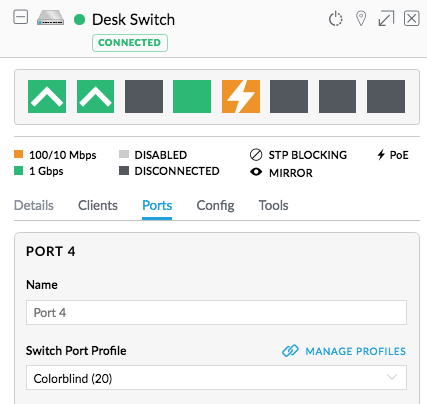This screenshot has width=427, height=404.
Task: Open the Switch Port Profile dropdown
Action: pos(216,378)
